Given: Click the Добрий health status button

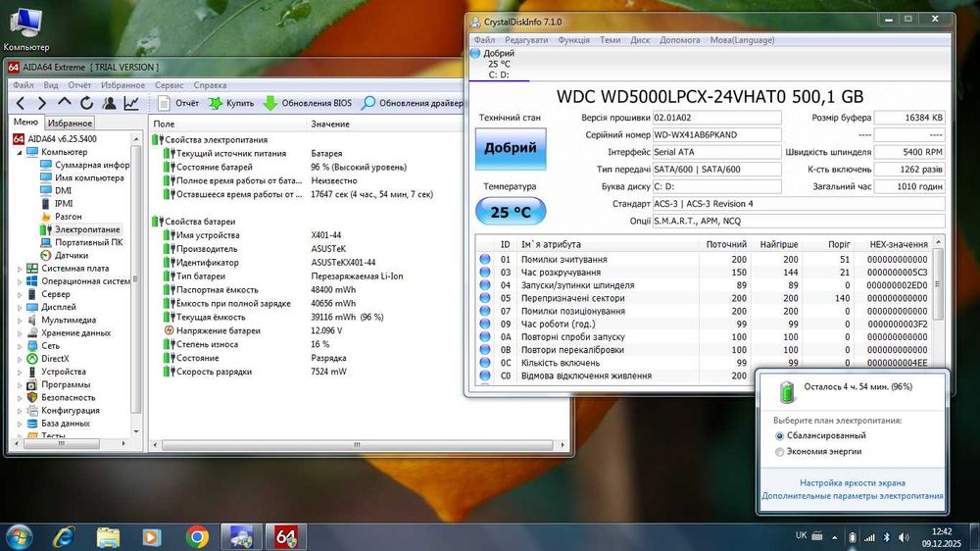Looking at the screenshot, I should (511, 149).
